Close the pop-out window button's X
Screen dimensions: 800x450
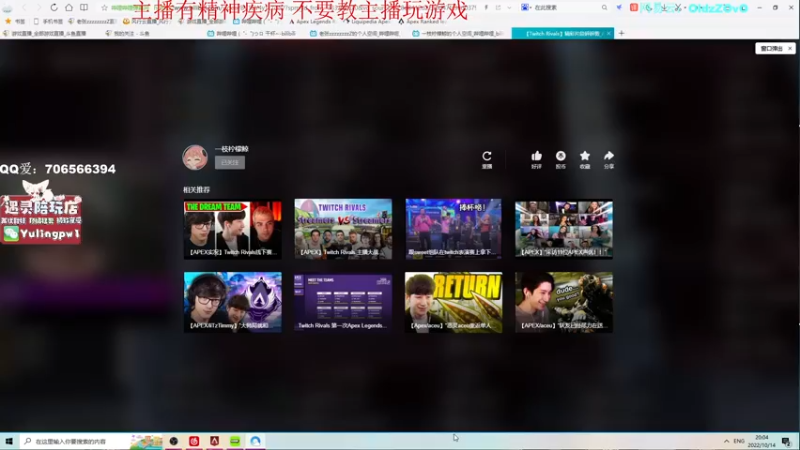point(790,48)
